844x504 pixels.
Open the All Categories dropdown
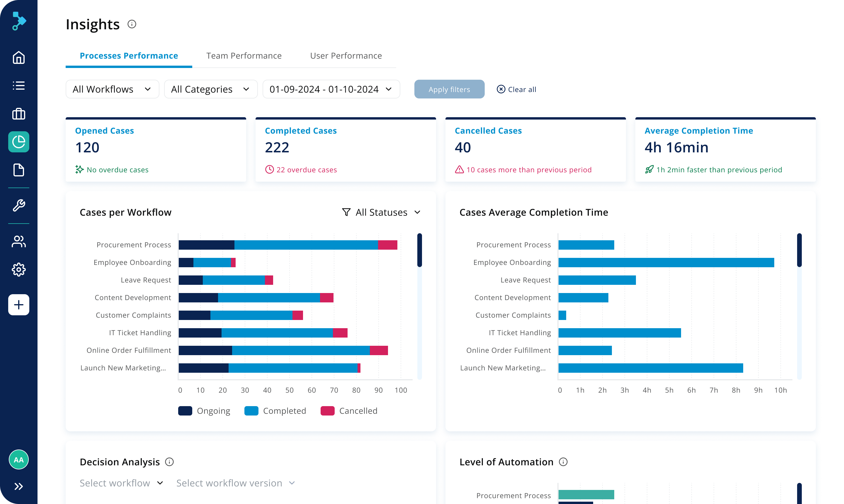click(x=211, y=89)
